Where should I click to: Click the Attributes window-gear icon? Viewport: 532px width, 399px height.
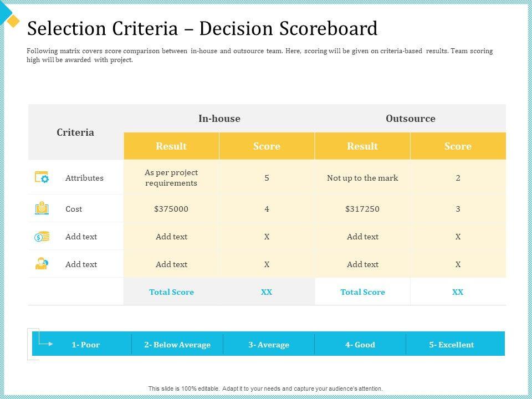[x=42, y=178]
